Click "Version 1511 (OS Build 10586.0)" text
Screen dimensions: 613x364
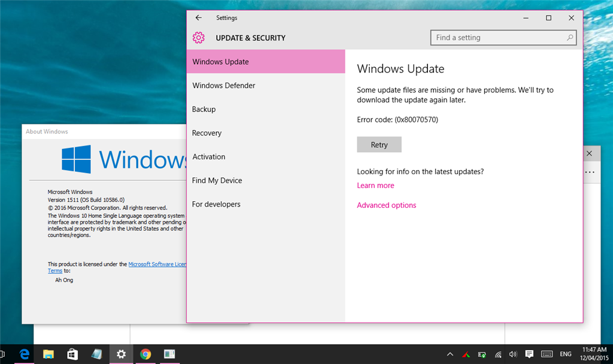point(86,200)
